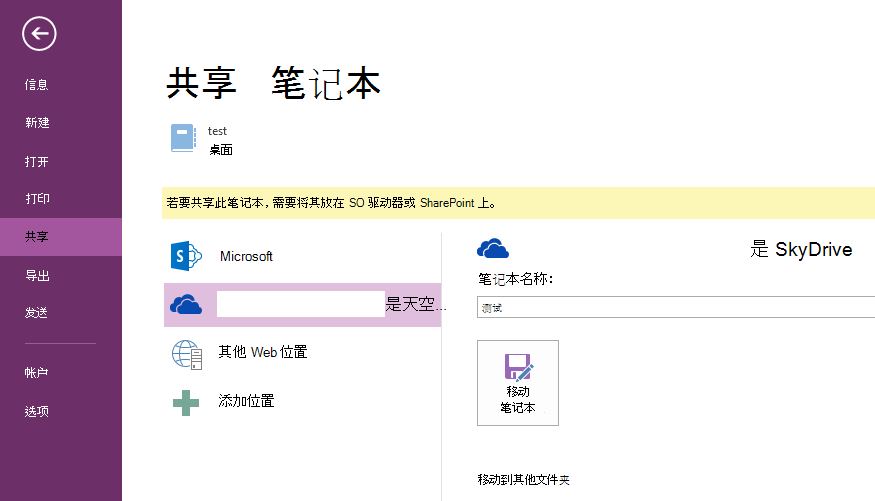
Task: Open the 帐户 page
Action: coord(36,373)
